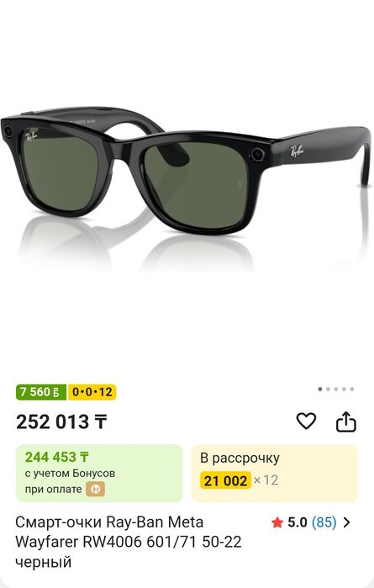This screenshot has width=374, height=588.
Task: Open the (85) reviews link
Action: point(324,522)
